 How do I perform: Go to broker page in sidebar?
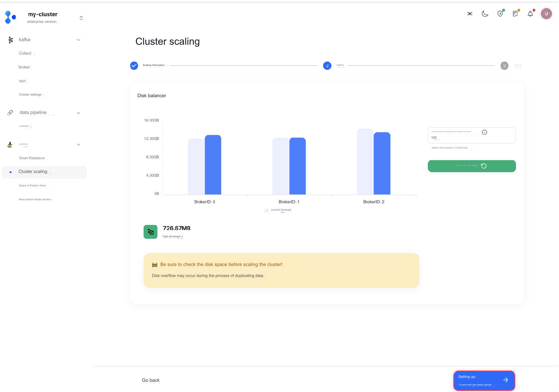24,67
